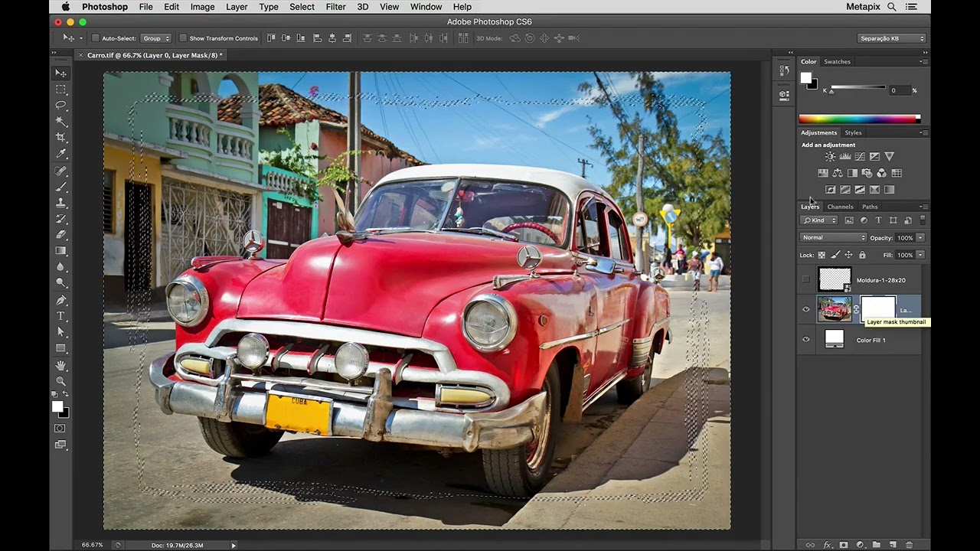Image resolution: width=980 pixels, height=551 pixels.
Task: Select the Eyedropper tool
Action: (x=60, y=154)
